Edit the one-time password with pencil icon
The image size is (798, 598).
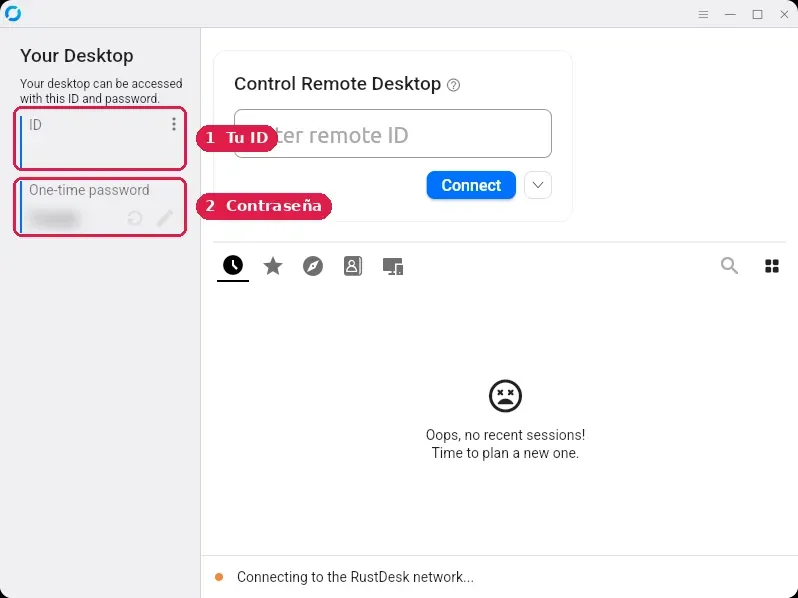coord(165,218)
